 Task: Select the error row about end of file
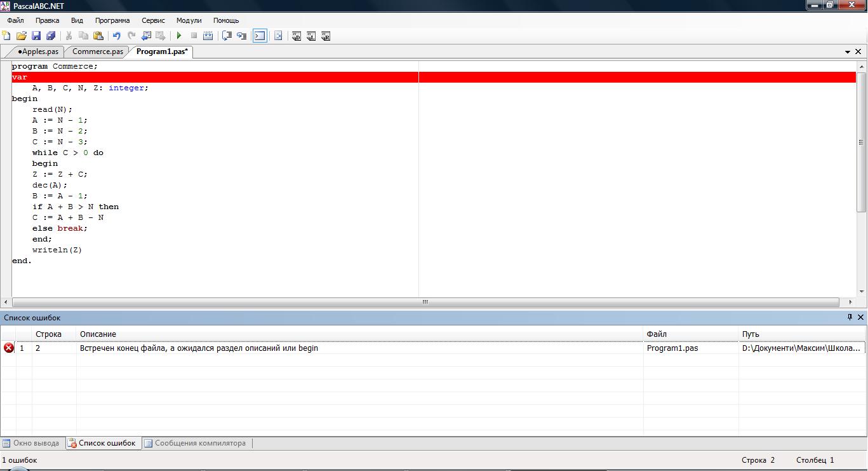pos(199,348)
